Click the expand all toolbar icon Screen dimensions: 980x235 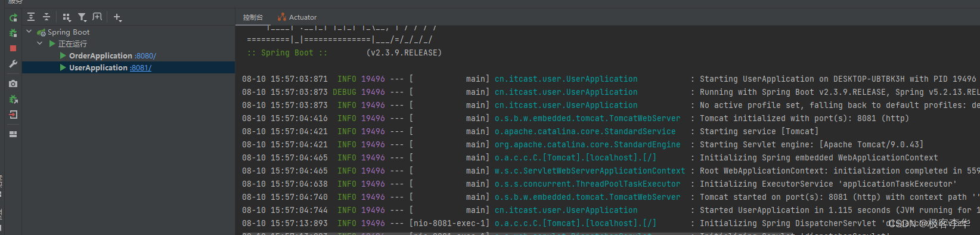[31, 17]
